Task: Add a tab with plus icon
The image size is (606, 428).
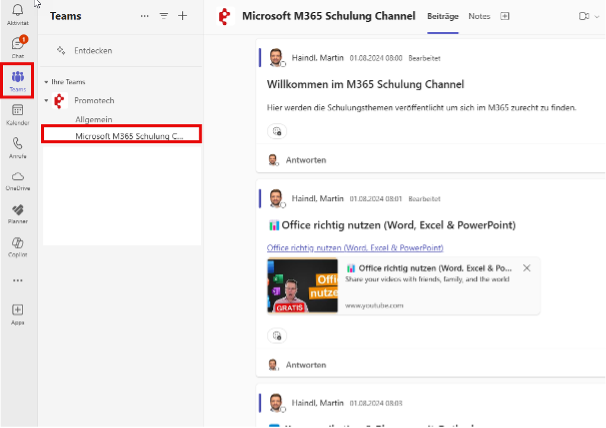Action: point(505,16)
